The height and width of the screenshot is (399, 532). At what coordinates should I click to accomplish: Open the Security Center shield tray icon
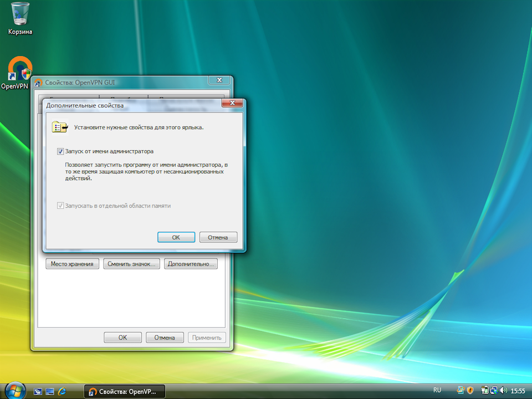click(x=470, y=391)
